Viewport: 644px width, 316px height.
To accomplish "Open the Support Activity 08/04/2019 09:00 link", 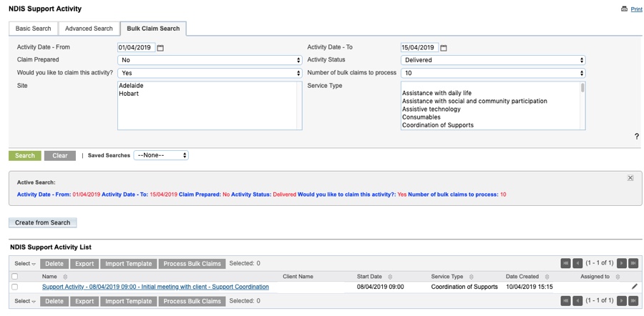I will click(156, 287).
